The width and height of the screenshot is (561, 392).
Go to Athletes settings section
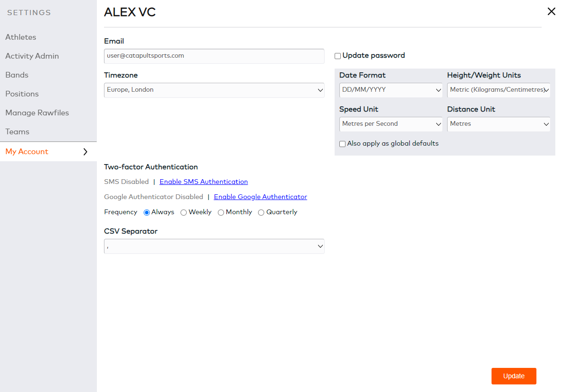point(21,37)
